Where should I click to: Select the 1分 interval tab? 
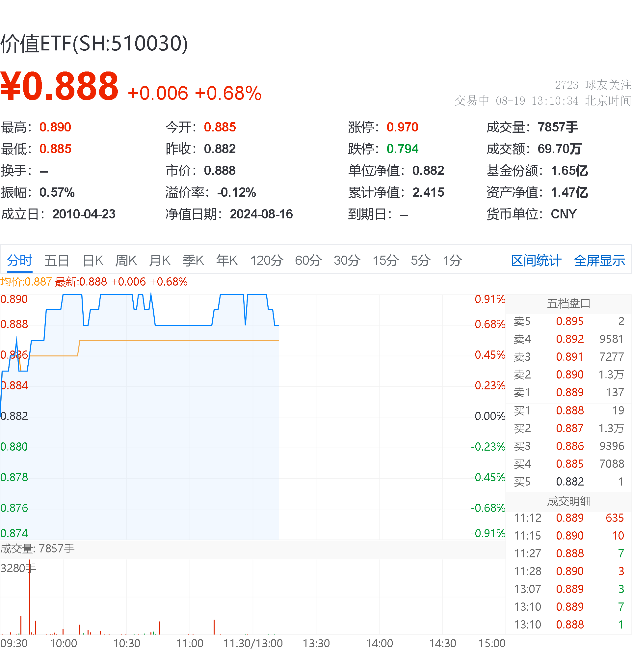452,261
